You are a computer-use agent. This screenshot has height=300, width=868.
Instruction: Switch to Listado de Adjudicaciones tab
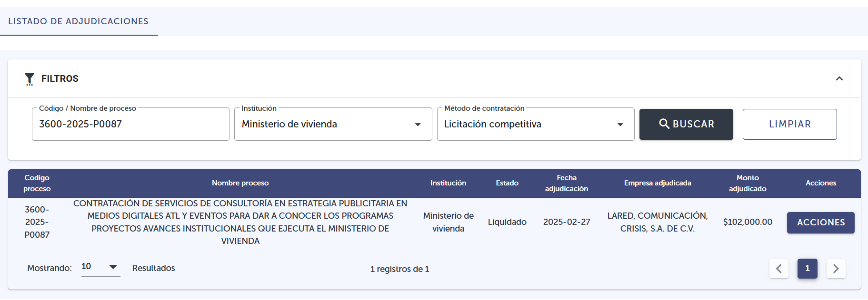79,21
